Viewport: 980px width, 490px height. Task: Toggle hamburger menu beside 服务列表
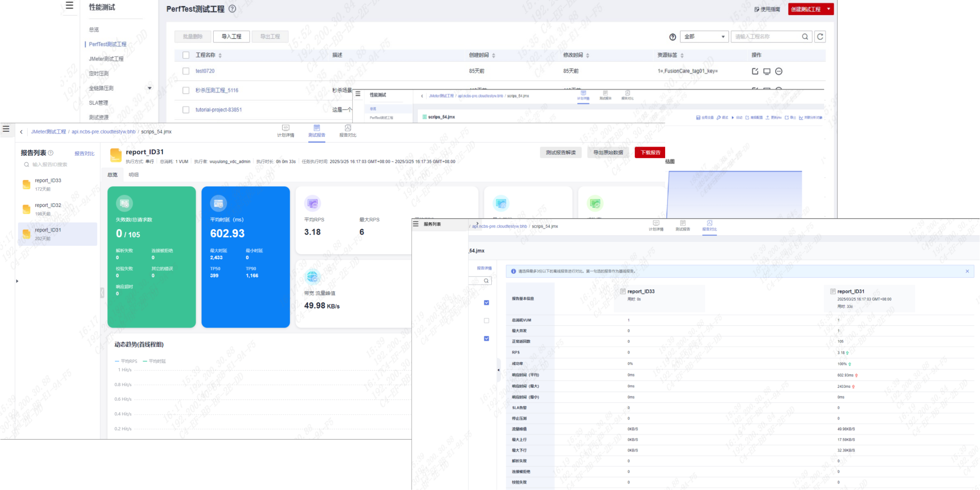[x=416, y=224]
